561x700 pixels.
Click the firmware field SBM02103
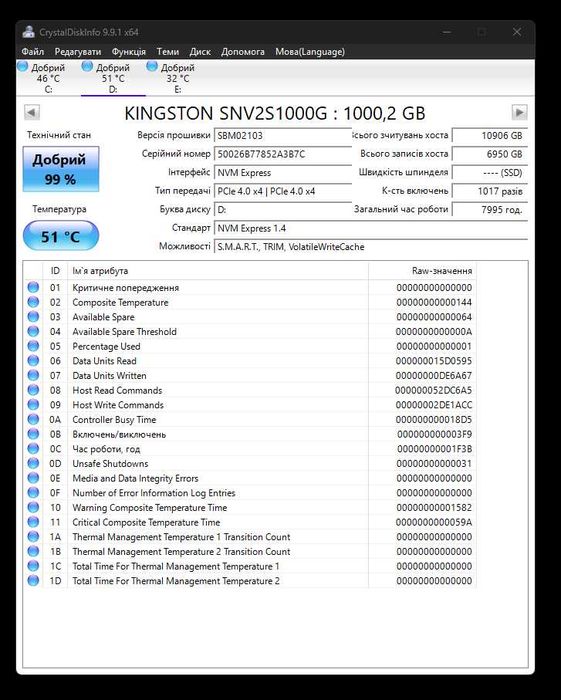coord(283,136)
